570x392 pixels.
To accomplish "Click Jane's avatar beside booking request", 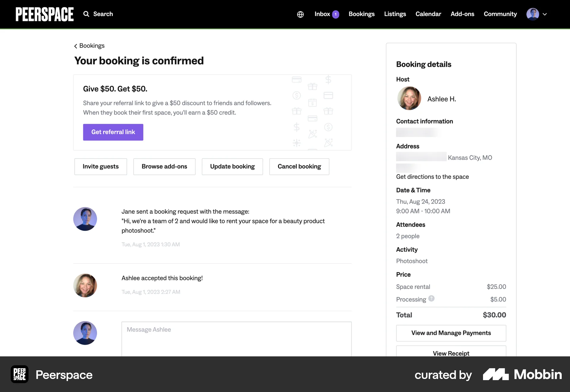I will click(85, 219).
